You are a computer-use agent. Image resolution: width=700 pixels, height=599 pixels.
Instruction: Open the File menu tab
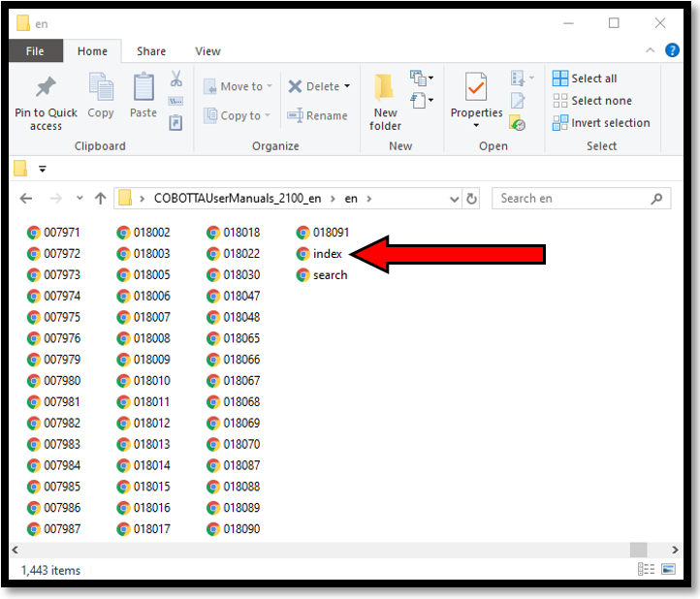tap(35, 51)
